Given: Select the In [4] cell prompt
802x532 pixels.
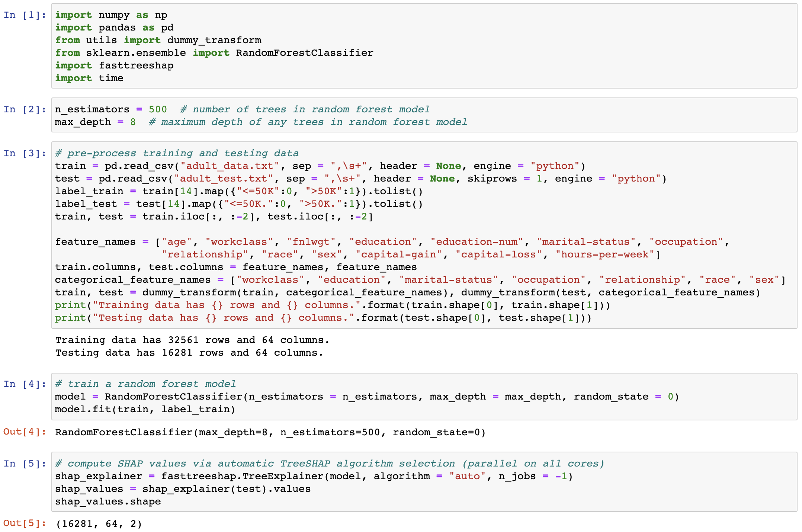Looking at the screenshot, I should click(x=25, y=384).
